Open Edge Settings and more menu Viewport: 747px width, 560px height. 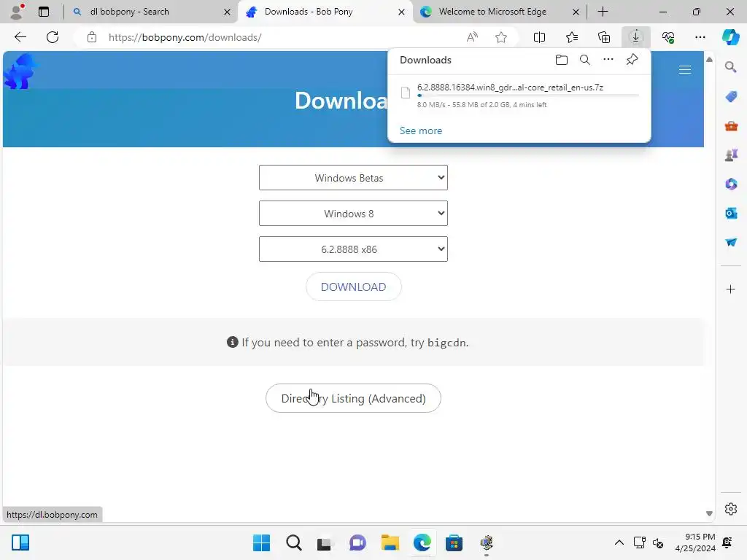tap(700, 37)
